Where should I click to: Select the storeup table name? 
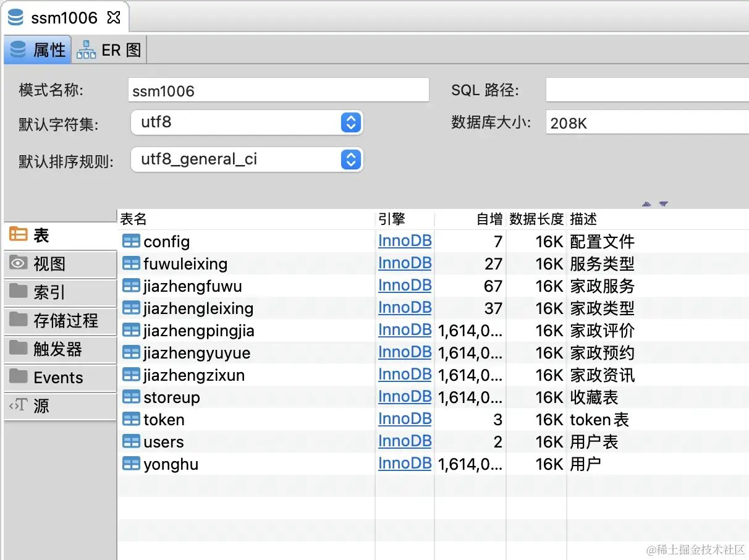(x=172, y=397)
